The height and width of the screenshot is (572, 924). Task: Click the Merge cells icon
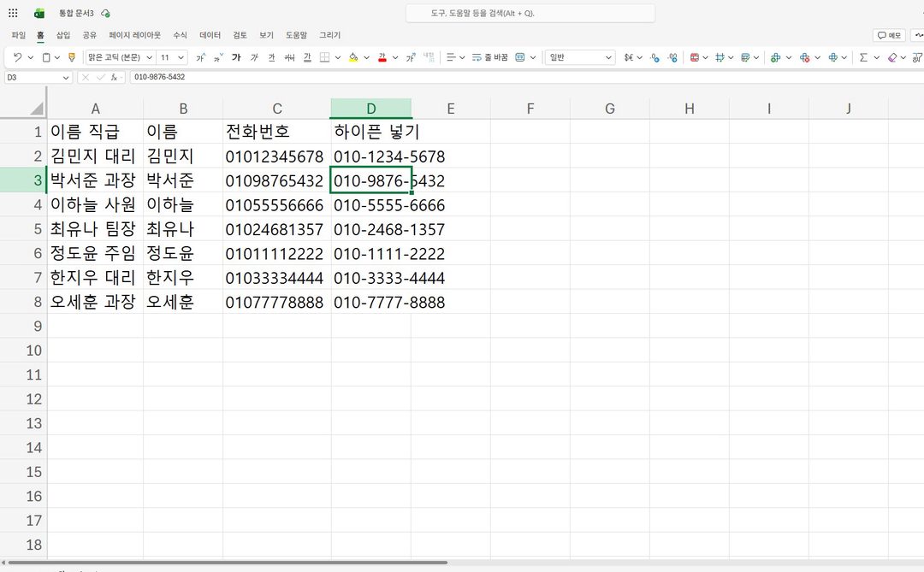point(520,57)
